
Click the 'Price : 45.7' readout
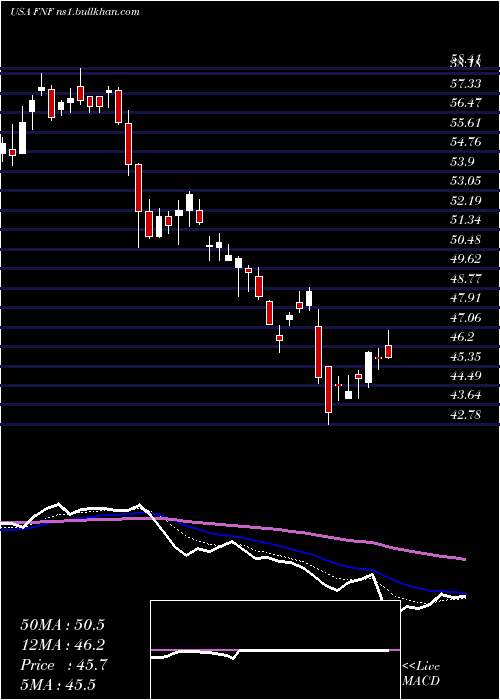64,665
